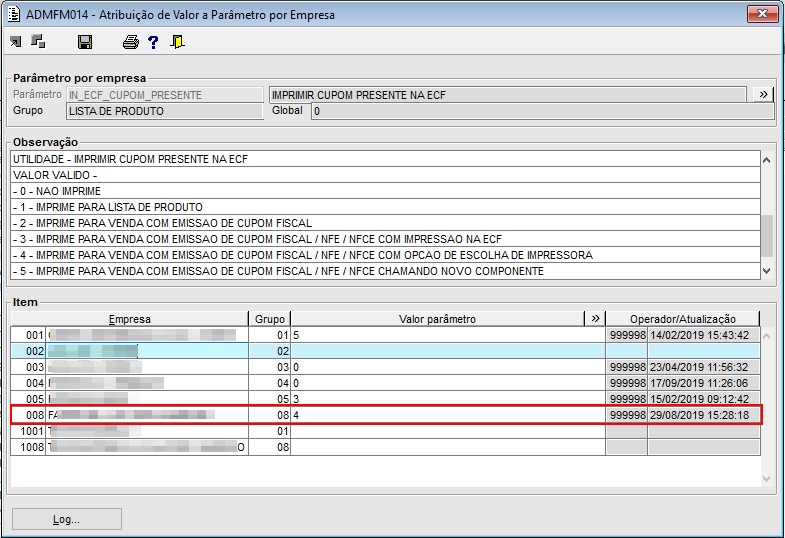Click empty Valor parâmetro cell for empresa 1001

click(448, 431)
